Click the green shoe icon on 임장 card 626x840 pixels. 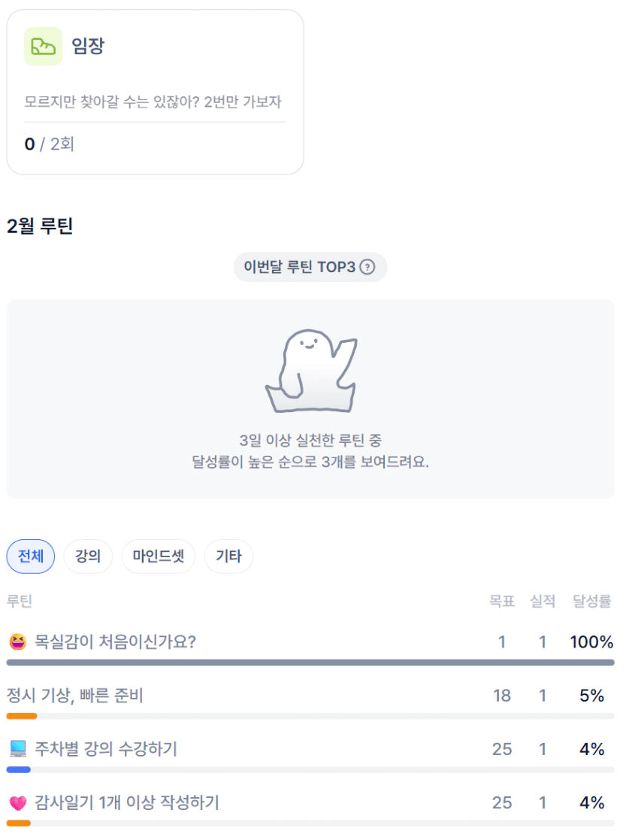[43, 47]
